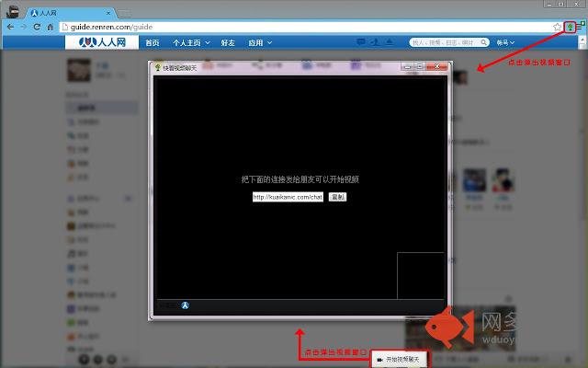Open the friend requests icon in the header
Image resolution: width=588 pixels, height=368 pixels.
click(x=375, y=42)
